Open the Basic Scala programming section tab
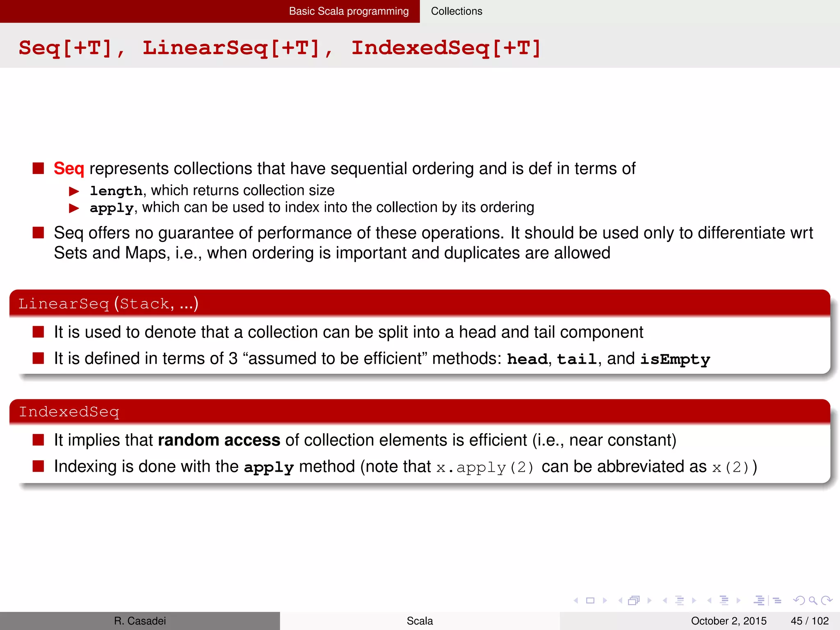The image size is (840, 630). [349, 11]
